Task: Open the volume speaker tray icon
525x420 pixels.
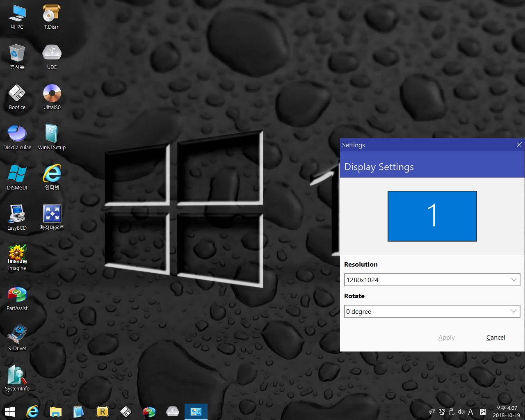Action: click(461, 412)
